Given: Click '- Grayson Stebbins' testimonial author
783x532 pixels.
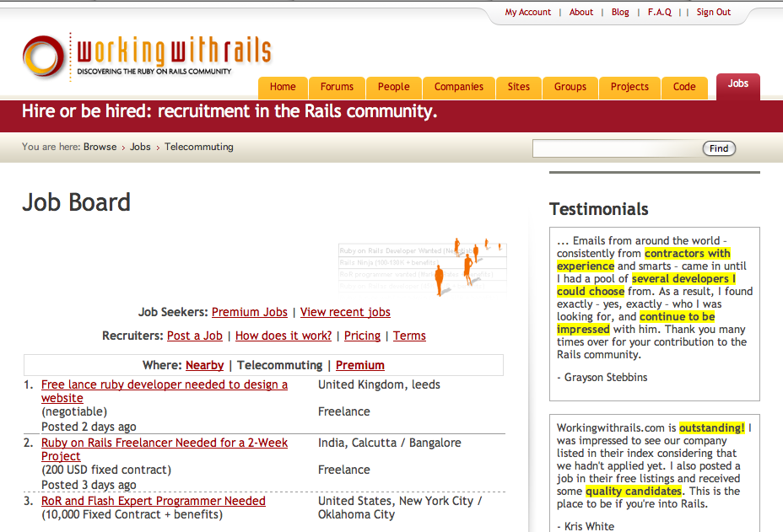Looking at the screenshot, I should (x=602, y=378).
